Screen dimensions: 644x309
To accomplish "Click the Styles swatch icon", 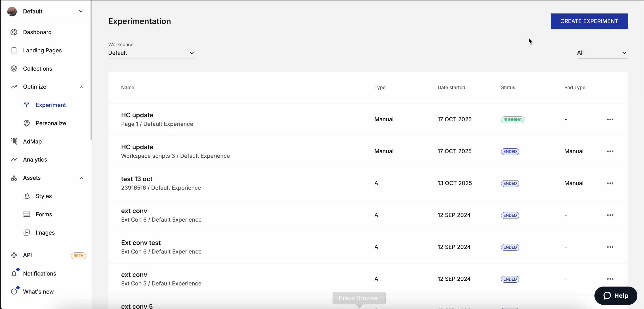I will pyautogui.click(x=27, y=196).
